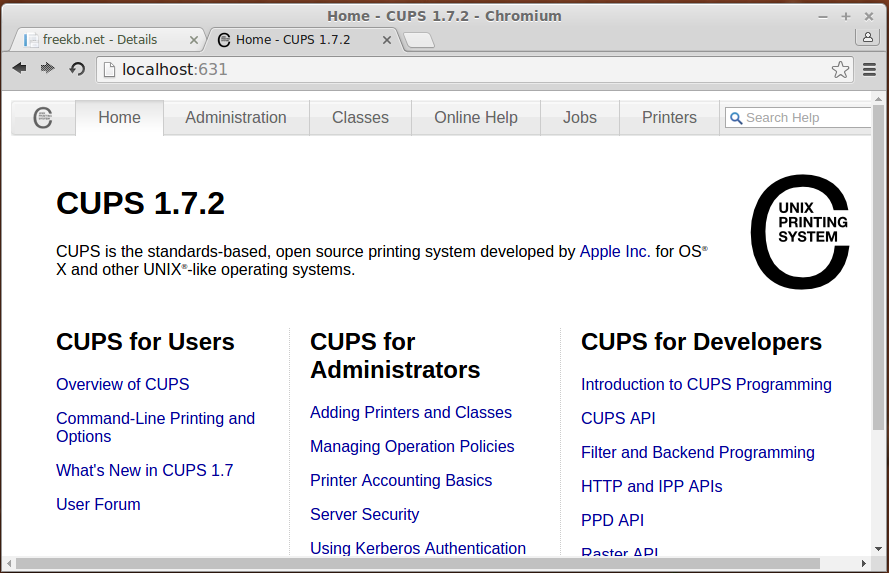
Task: Open the Overview of CUPS link
Action: point(122,384)
